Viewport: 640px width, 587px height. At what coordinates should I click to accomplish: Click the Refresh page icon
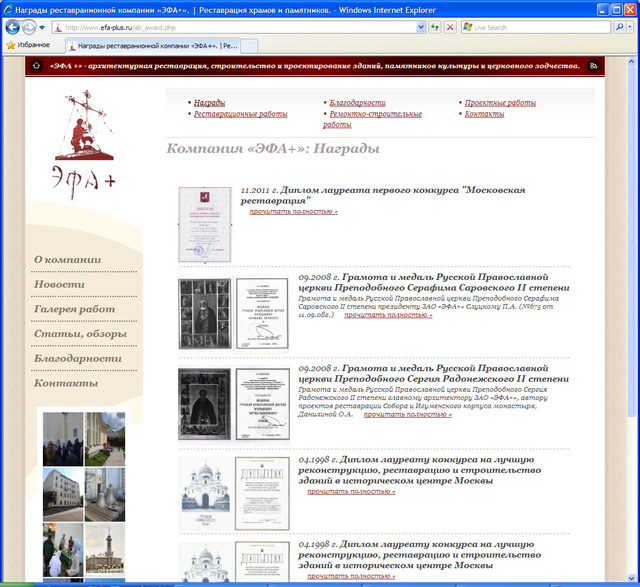pyautogui.click(x=435, y=27)
